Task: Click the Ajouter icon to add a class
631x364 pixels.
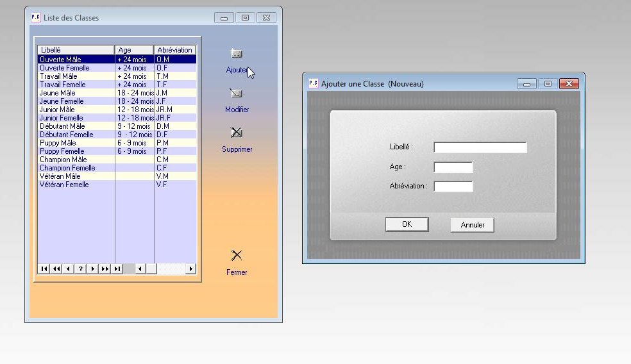Action: point(237,54)
